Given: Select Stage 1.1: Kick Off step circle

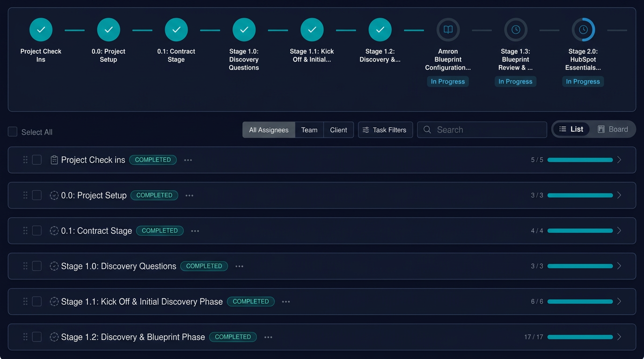Looking at the screenshot, I should (x=312, y=30).
